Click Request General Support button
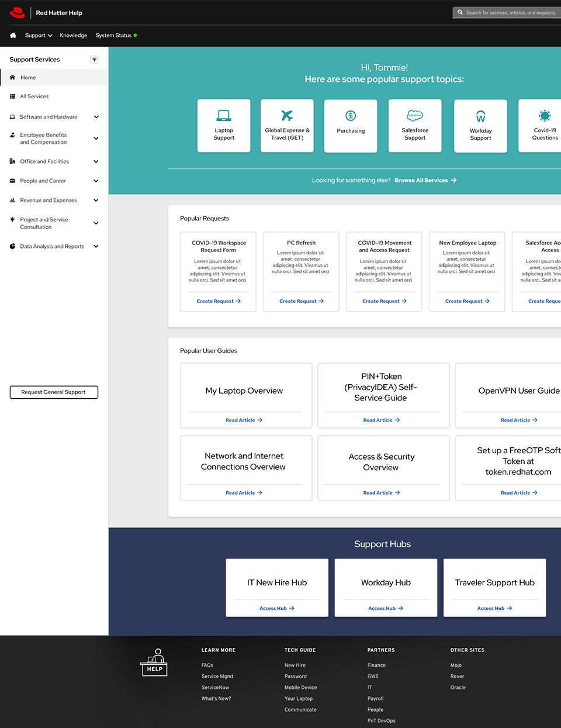The height and width of the screenshot is (728, 561). tap(54, 392)
